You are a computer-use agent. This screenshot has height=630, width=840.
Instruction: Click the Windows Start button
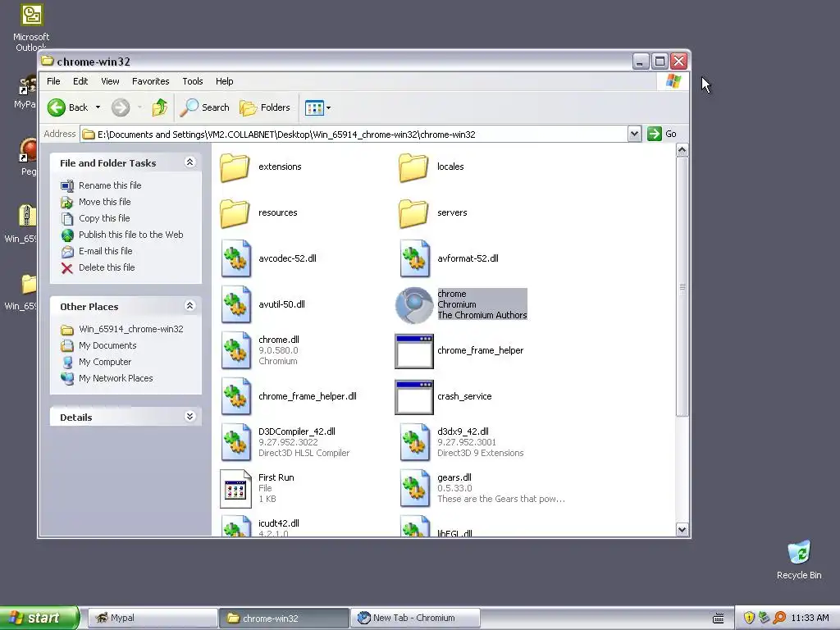click(39, 618)
